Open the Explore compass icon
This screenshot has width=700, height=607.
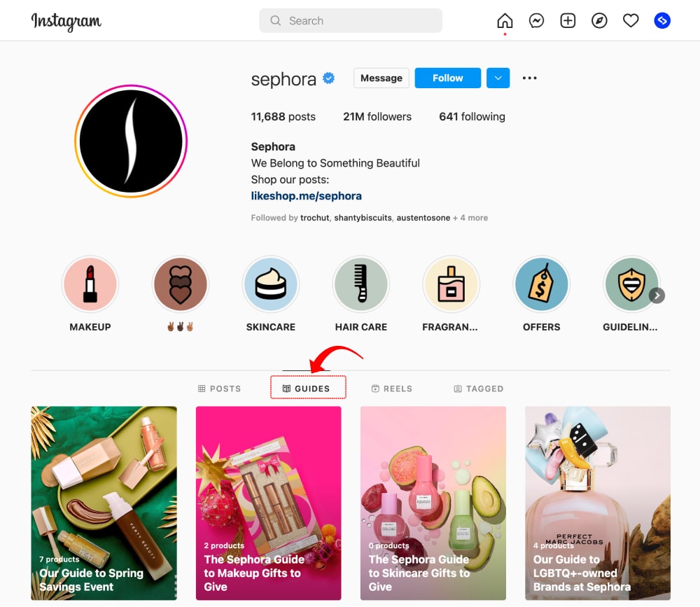pyautogui.click(x=599, y=20)
